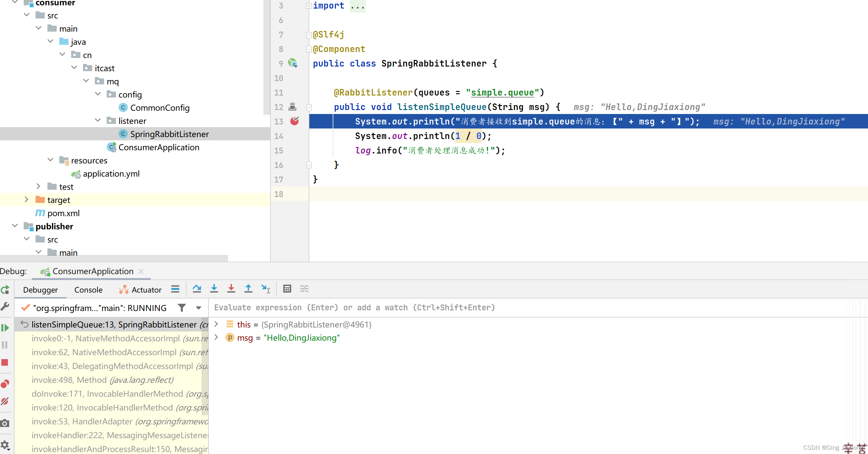Viewport: 868px width, 454px height.
Task: Close the ConsumerApplication debug tab
Action: pos(141,271)
